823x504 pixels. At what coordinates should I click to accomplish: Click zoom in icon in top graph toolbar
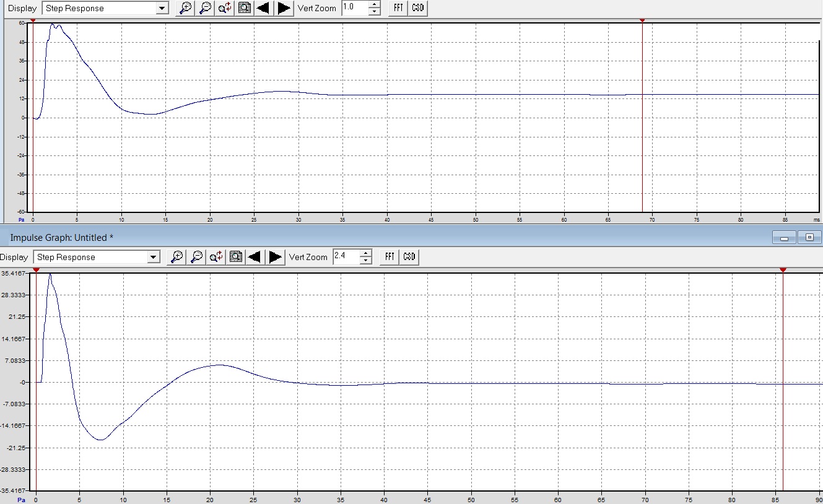coord(185,8)
